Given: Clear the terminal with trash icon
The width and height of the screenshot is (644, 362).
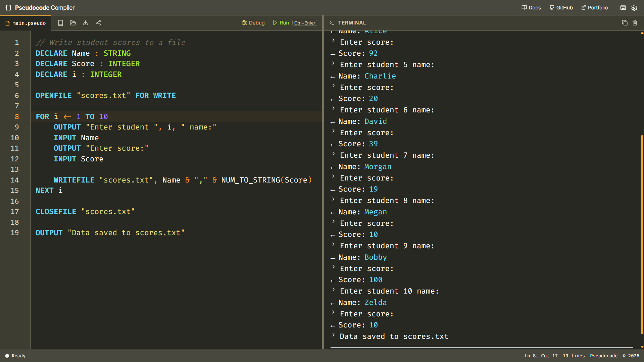Looking at the screenshot, I should point(635,23).
